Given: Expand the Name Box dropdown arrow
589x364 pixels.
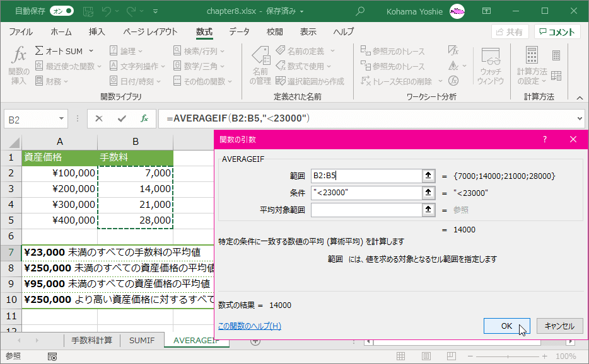Looking at the screenshot, I should tap(61, 119).
